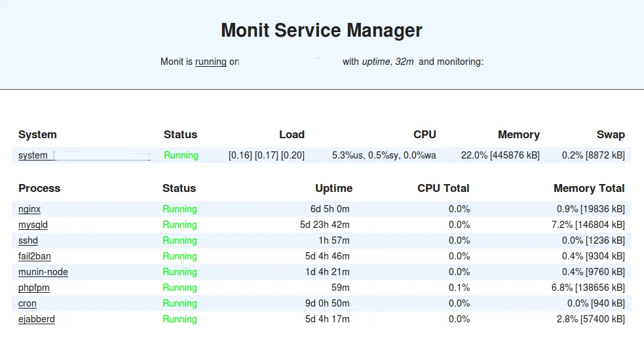The image size is (644, 359).
Task: Click the system CPU usage value
Action: [384, 155]
